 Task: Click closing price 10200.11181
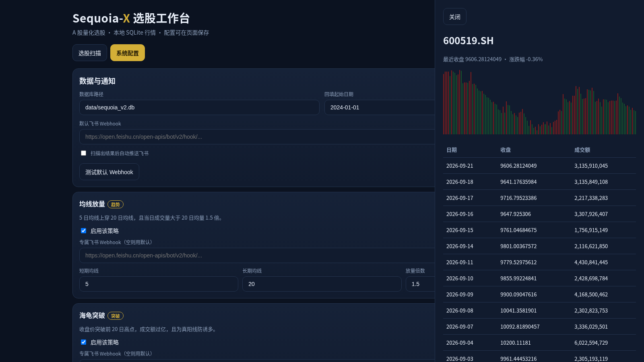click(516, 343)
